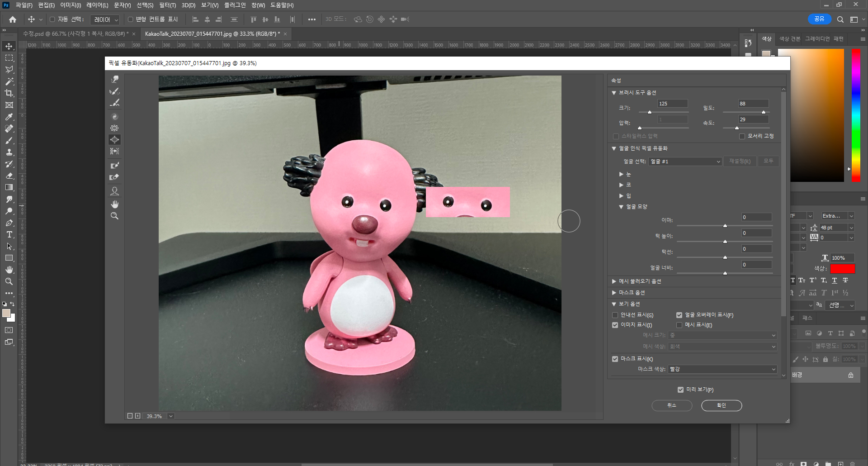Open the 레이어(L) menu
This screenshot has width=868, height=466.
click(97, 5)
